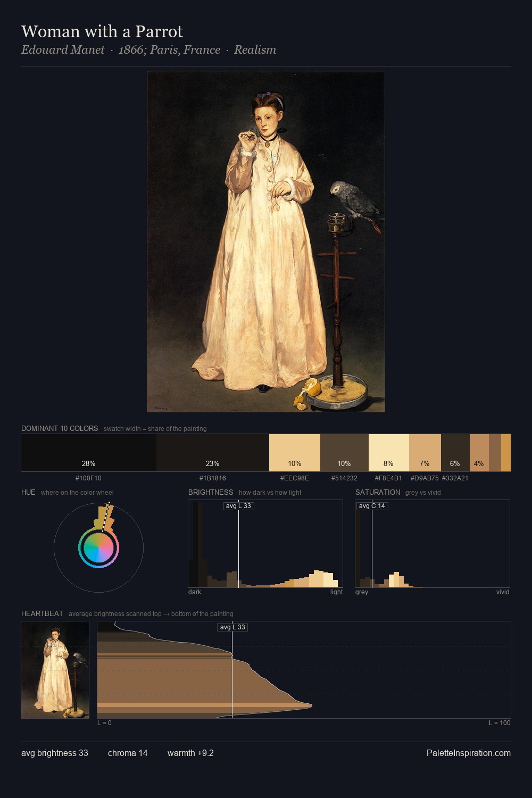Select the 4% copper-brown swatch
This screenshot has height=798, width=532.
[x=479, y=453]
